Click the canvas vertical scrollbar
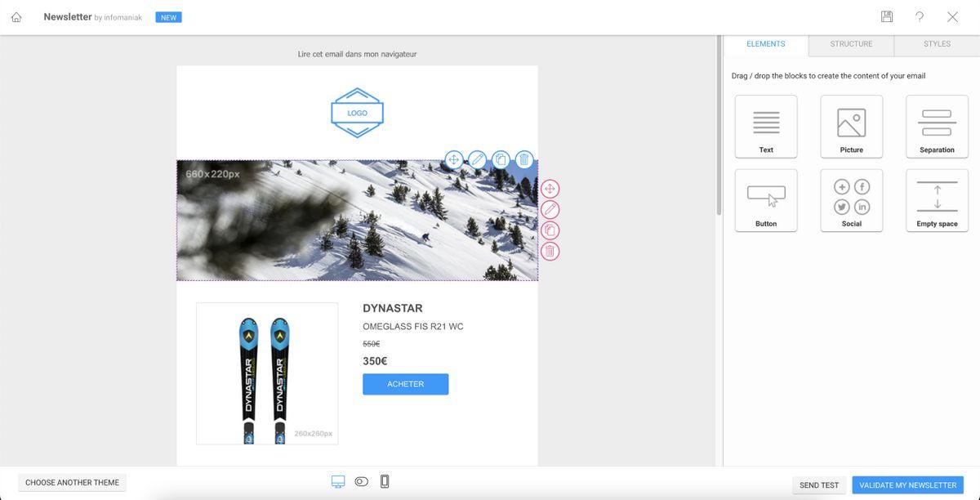Image resolution: width=980 pixels, height=500 pixels. pyautogui.click(x=719, y=127)
